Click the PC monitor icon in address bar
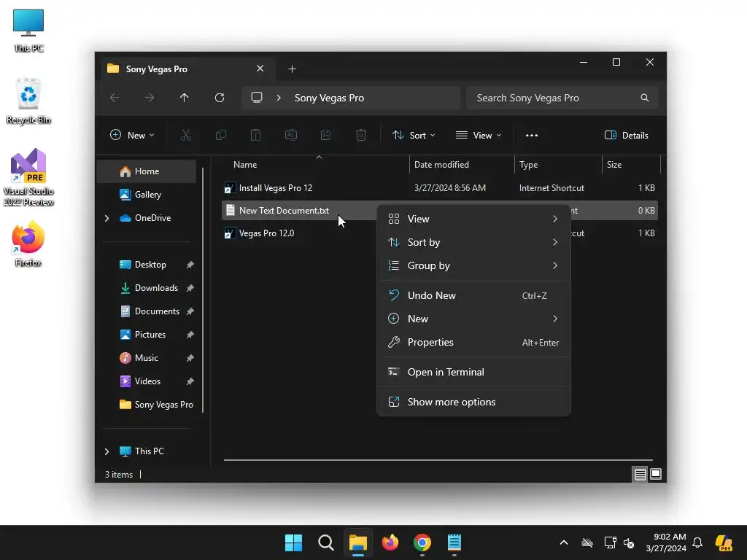 click(257, 98)
